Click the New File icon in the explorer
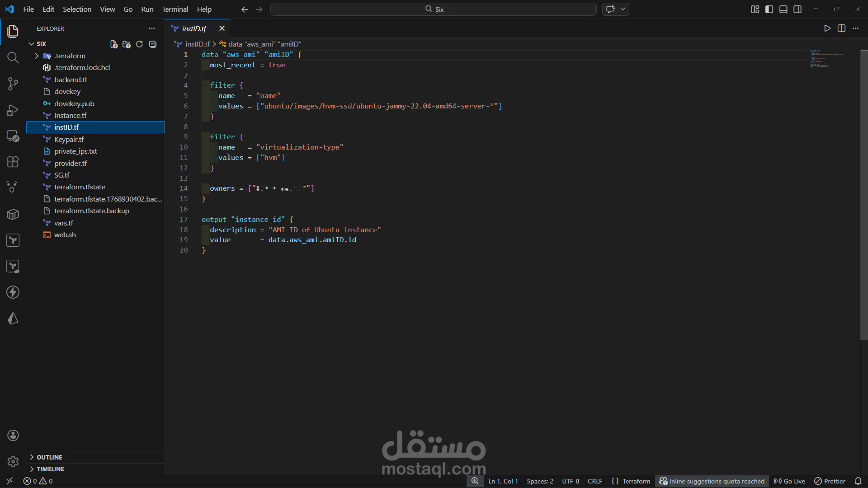The width and height of the screenshot is (868, 488). click(x=114, y=44)
